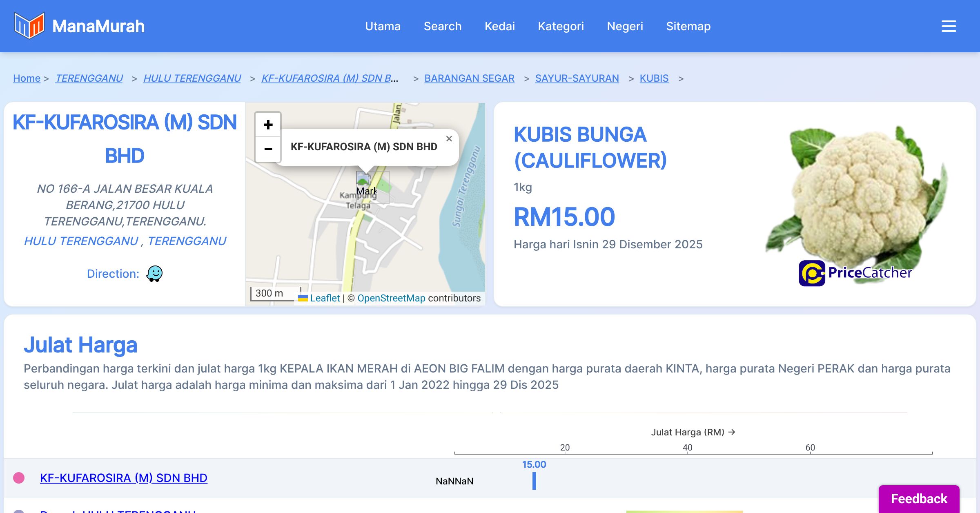The image size is (980, 513).
Task: Click the cauliflower product image
Action: (855, 196)
